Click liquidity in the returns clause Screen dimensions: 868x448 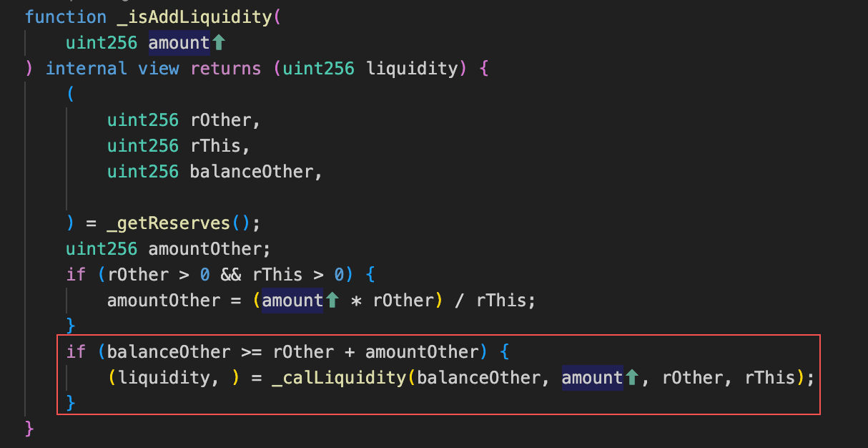tap(411, 69)
